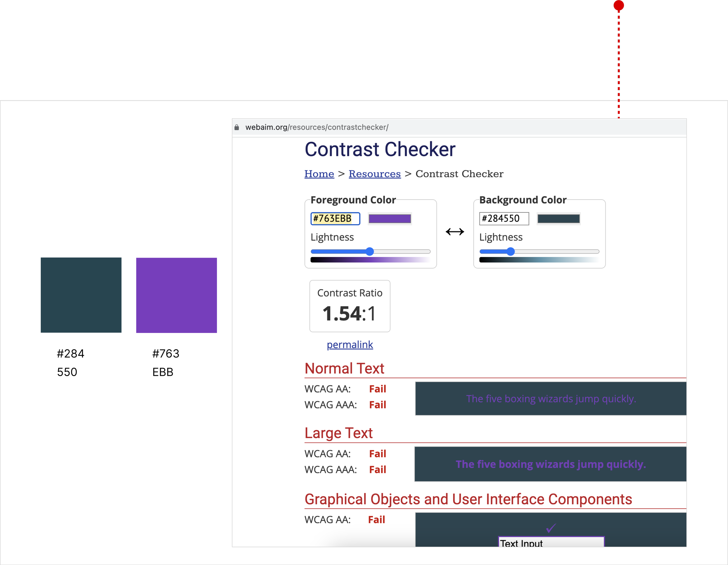This screenshot has height=565, width=728.
Task: Click the Text Input sample field
Action: tap(551, 542)
